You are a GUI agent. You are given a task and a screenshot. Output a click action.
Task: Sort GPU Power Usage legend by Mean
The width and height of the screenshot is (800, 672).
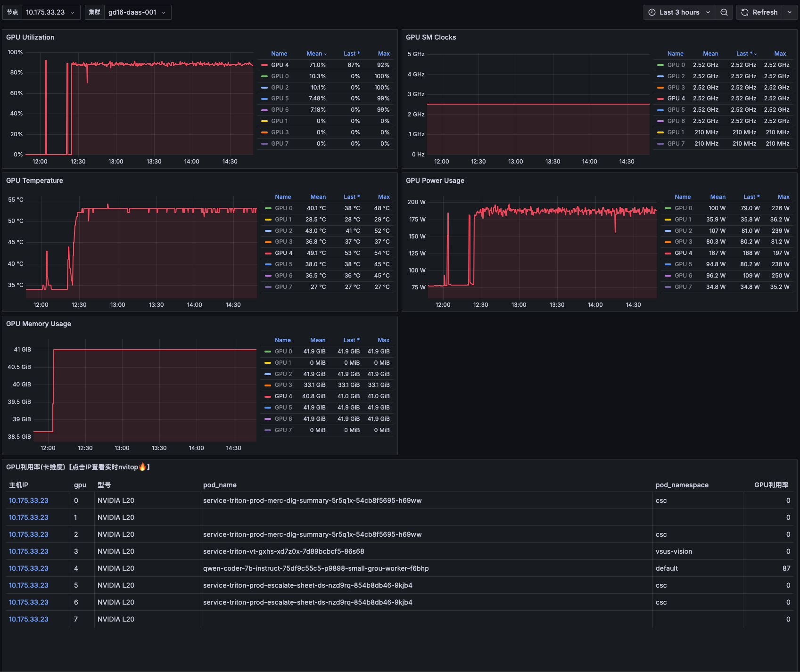click(x=718, y=197)
